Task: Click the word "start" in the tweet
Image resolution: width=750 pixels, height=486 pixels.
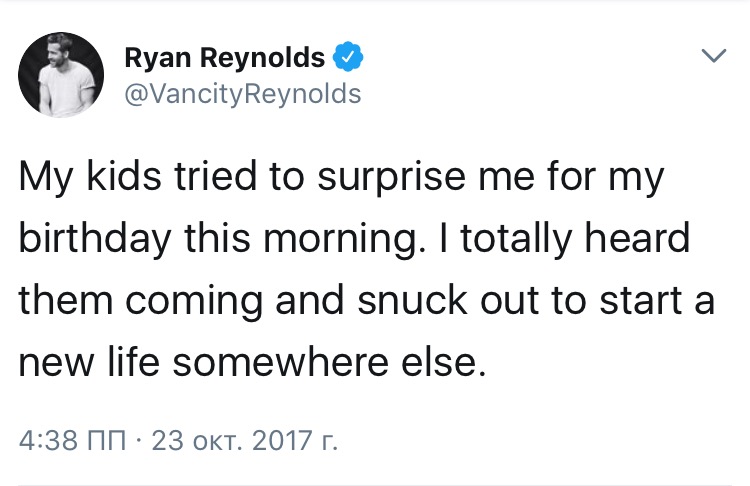Action: (x=641, y=301)
